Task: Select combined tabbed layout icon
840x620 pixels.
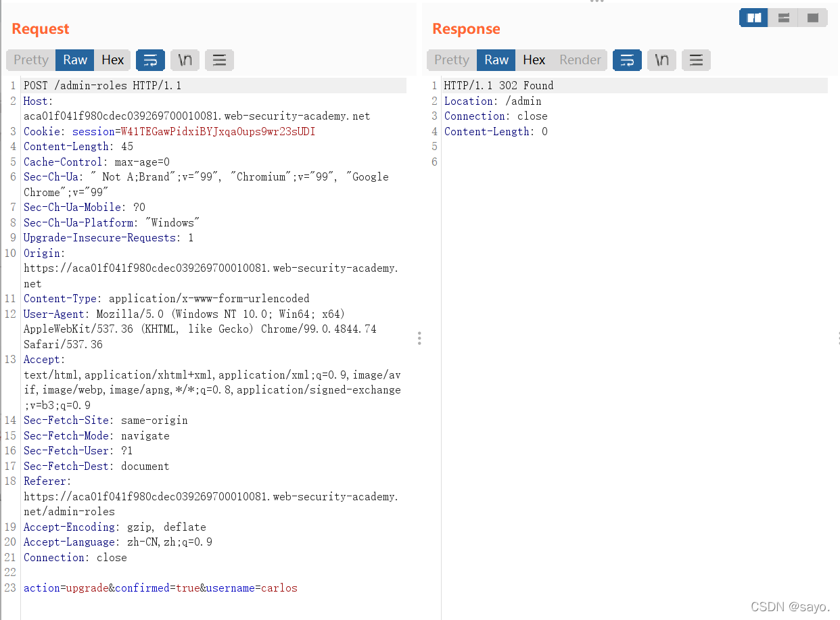Action: 813,18
